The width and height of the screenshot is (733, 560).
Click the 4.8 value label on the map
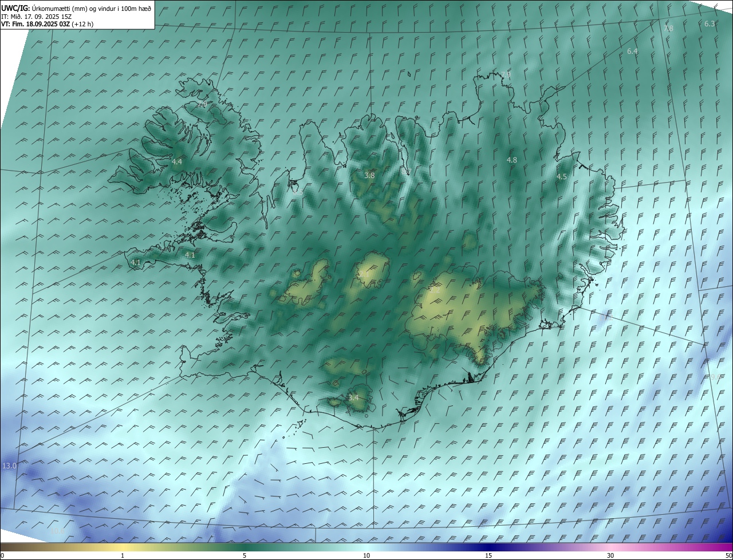coord(512,160)
